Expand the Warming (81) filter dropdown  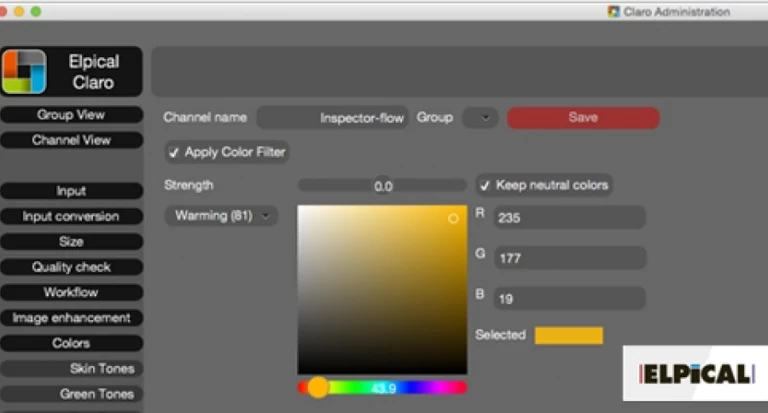(x=221, y=216)
